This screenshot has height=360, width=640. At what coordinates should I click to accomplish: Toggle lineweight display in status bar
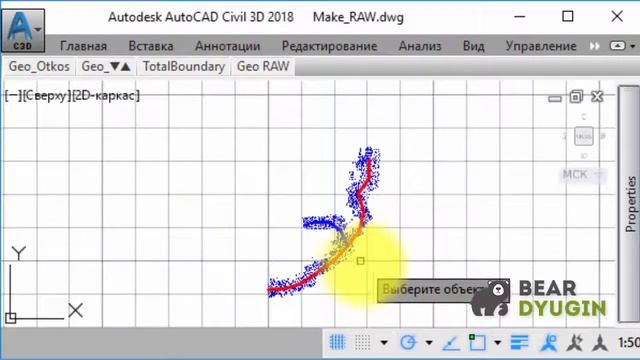pos(519,342)
